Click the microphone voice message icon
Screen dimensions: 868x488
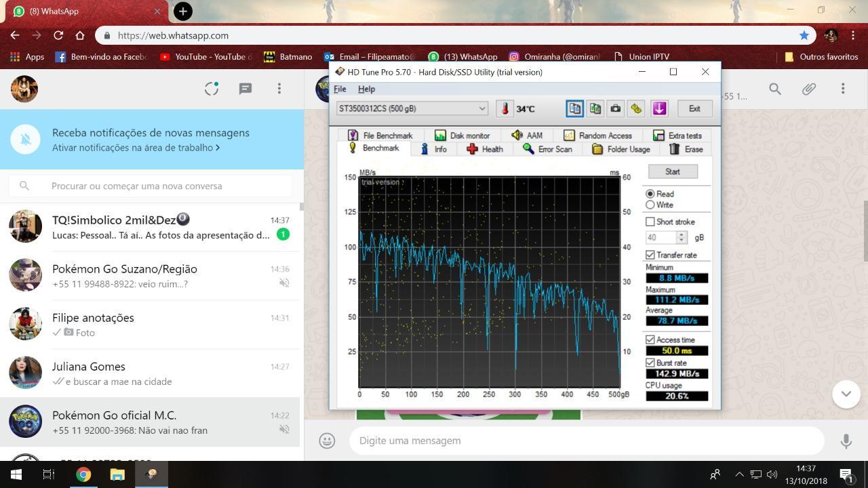click(x=846, y=441)
